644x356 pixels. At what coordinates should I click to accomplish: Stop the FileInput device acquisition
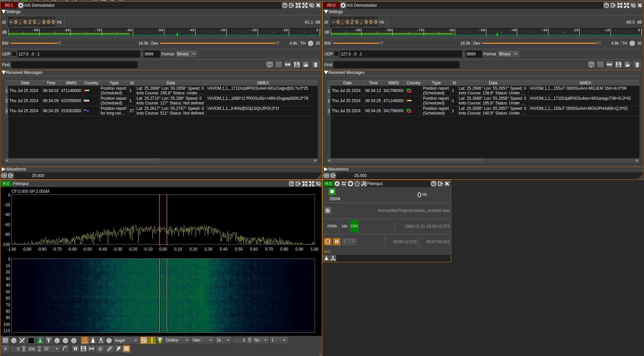click(x=332, y=191)
